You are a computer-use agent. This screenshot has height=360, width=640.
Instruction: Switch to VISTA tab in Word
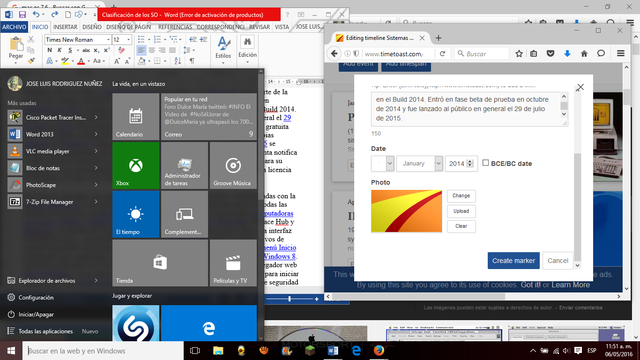point(282,27)
